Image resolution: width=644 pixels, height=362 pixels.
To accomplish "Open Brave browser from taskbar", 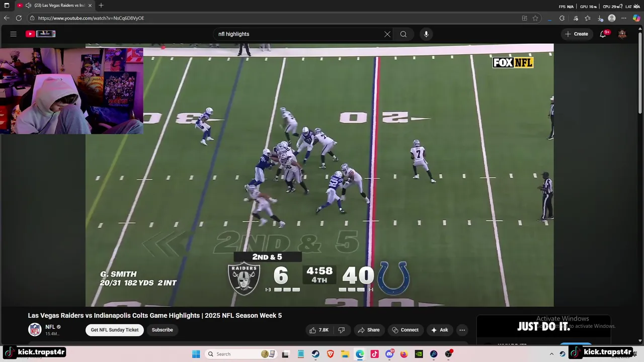I will 331,354.
